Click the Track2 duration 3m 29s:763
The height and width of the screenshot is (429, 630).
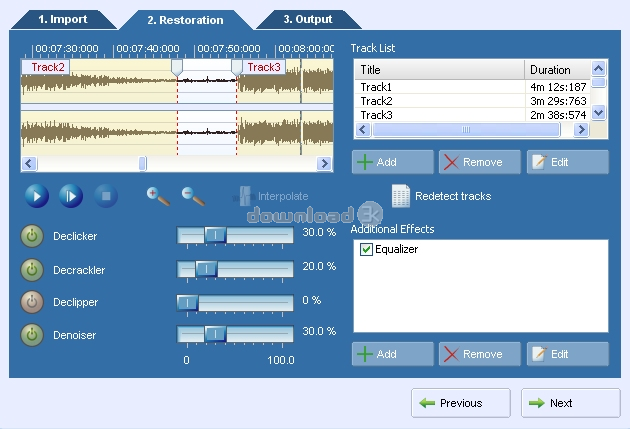[x=558, y=101]
